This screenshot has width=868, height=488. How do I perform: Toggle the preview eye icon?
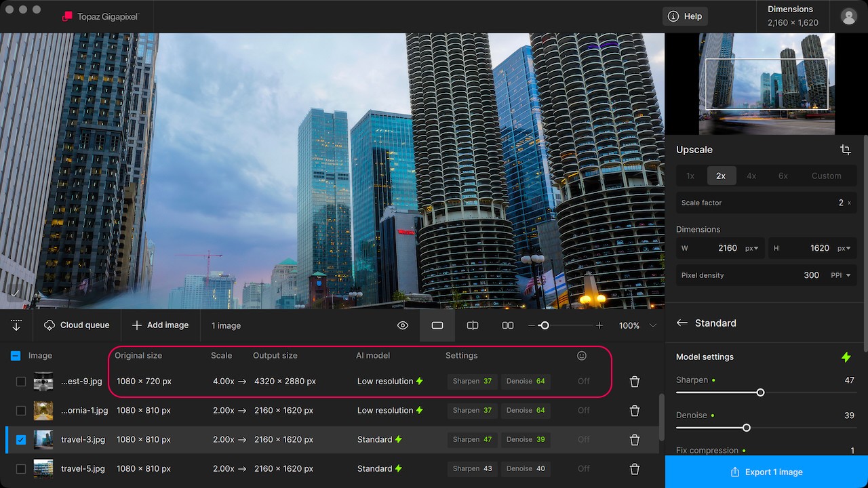coord(403,325)
